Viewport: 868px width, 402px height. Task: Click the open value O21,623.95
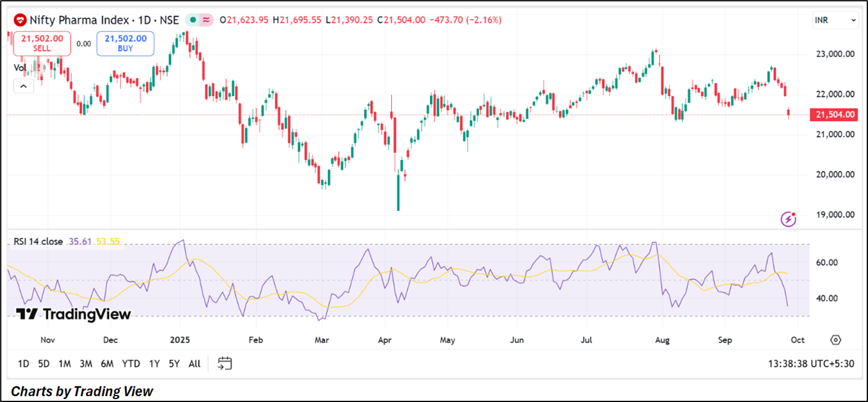(x=244, y=20)
